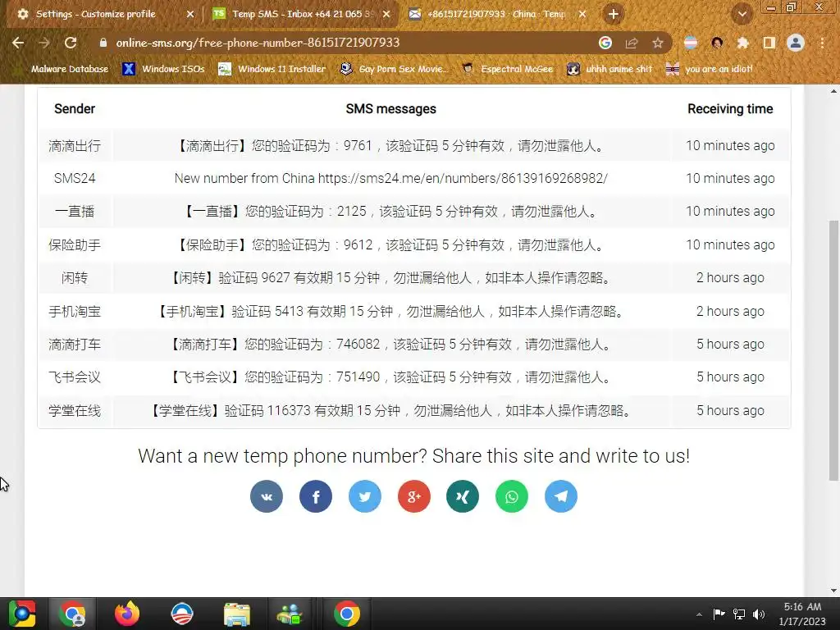
Task: Select the SMS24 sender cell
Action: (75, 178)
